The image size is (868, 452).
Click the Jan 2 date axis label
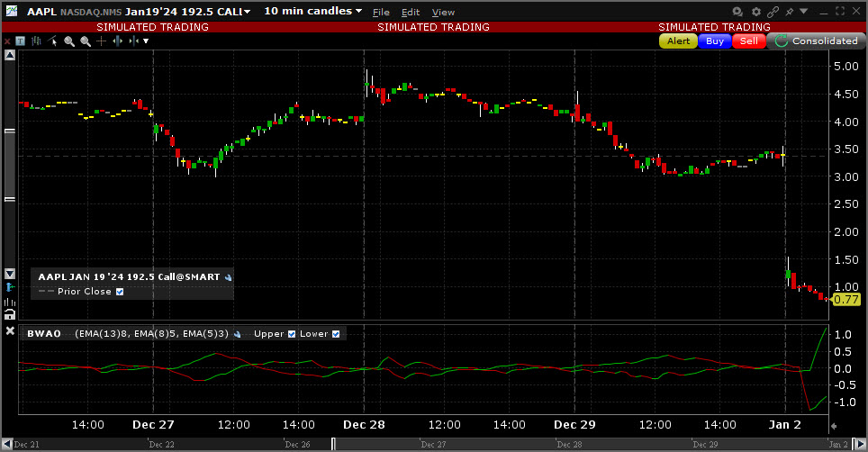784,425
